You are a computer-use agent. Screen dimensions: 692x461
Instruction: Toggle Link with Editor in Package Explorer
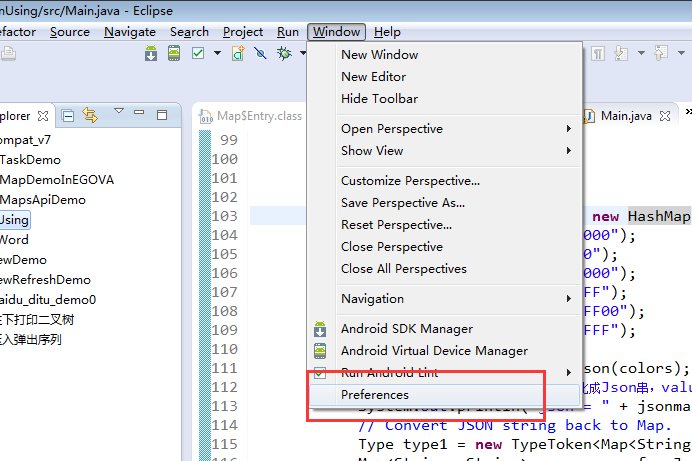(x=90, y=116)
